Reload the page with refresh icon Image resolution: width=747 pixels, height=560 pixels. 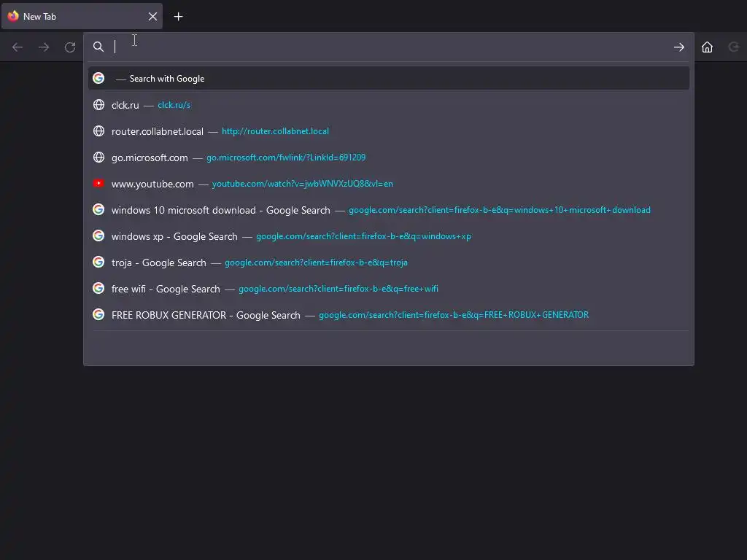[x=70, y=47]
